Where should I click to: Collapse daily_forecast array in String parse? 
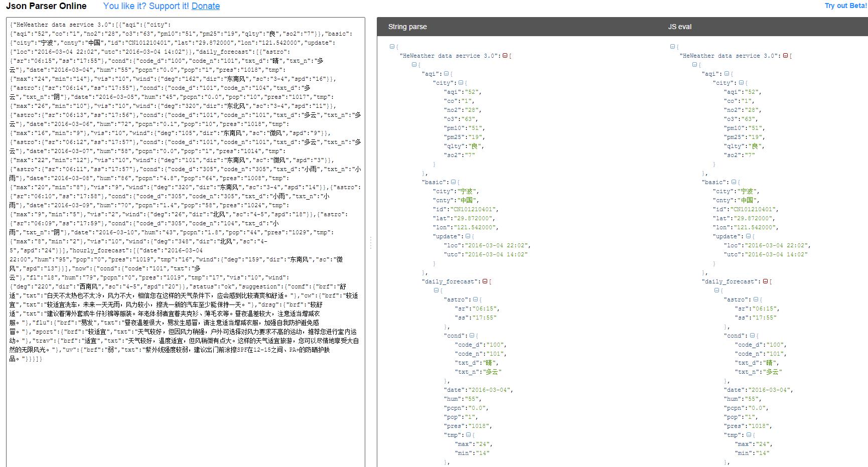click(485, 281)
